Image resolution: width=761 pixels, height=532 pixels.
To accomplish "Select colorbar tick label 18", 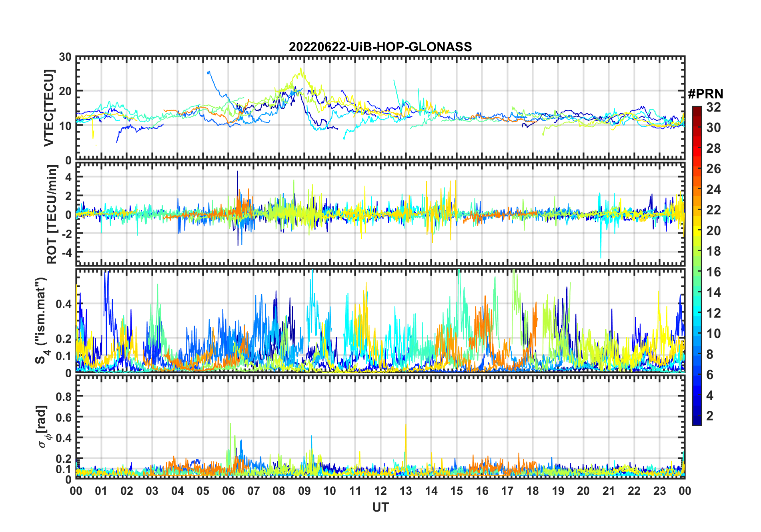I will [x=713, y=251].
